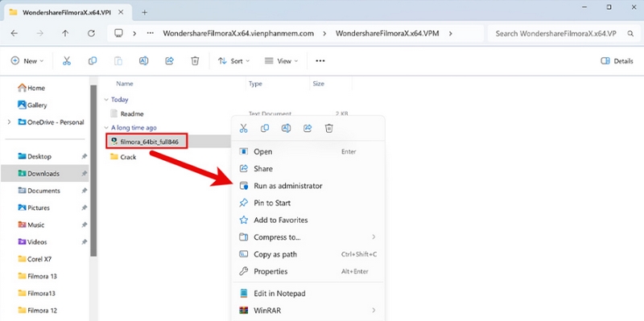Open Properties from context menu
Viewport: 644px width, 321px height.
pos(308,271)
